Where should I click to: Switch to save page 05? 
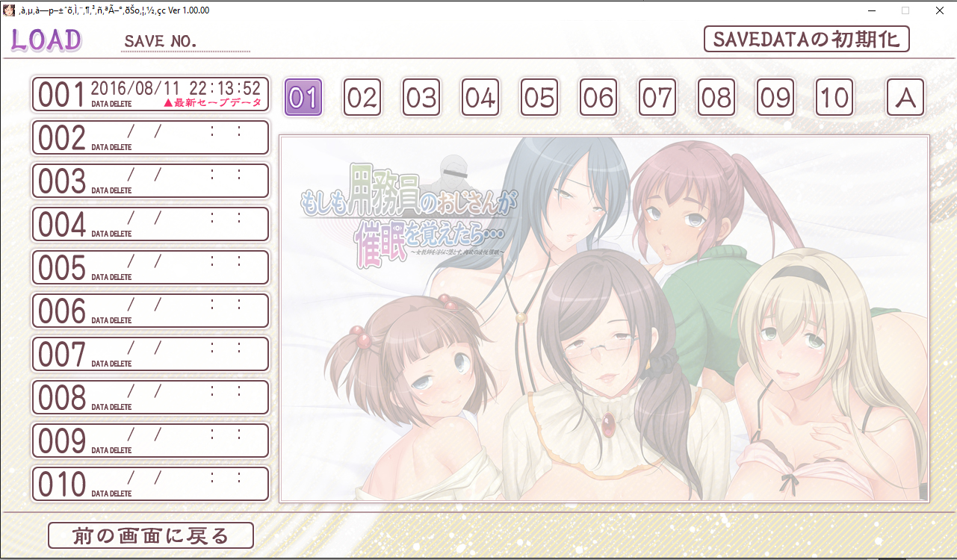(539, 97)
